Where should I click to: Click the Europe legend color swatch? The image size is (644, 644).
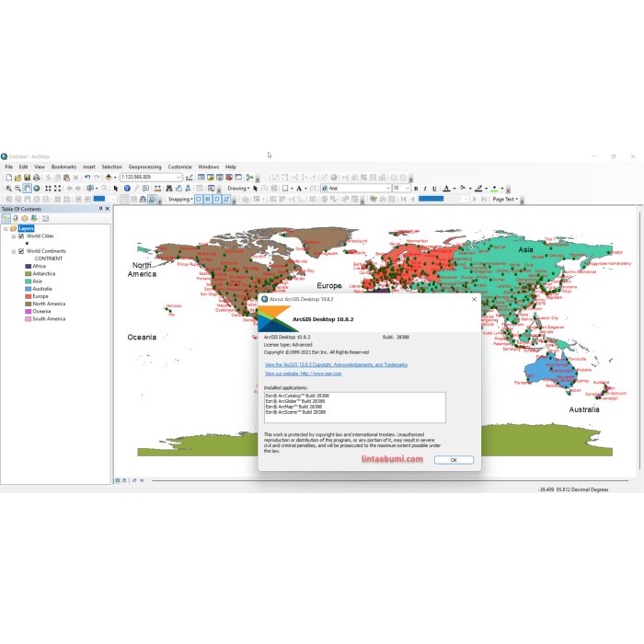pos(29,296)
